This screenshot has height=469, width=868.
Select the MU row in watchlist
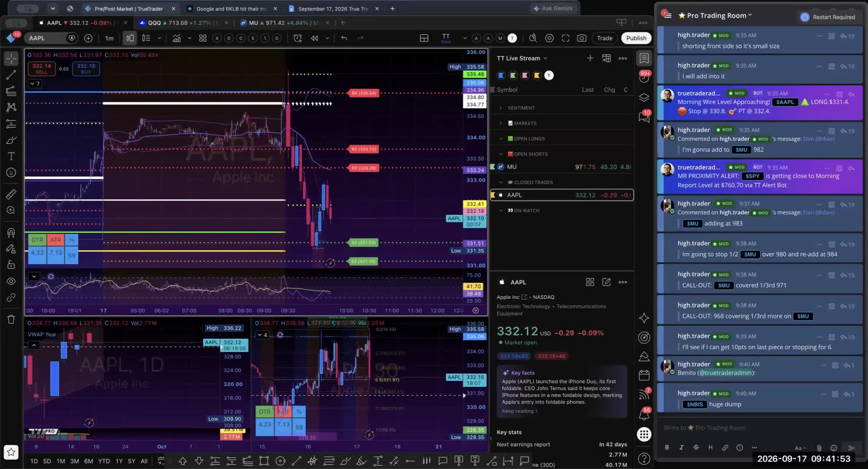click(x=562, y=167)
